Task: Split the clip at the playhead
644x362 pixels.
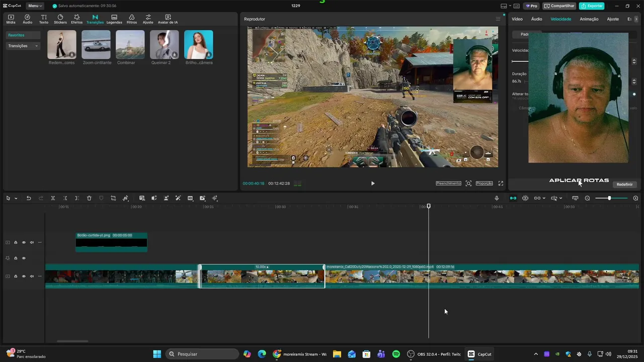Action: [53, 198]
